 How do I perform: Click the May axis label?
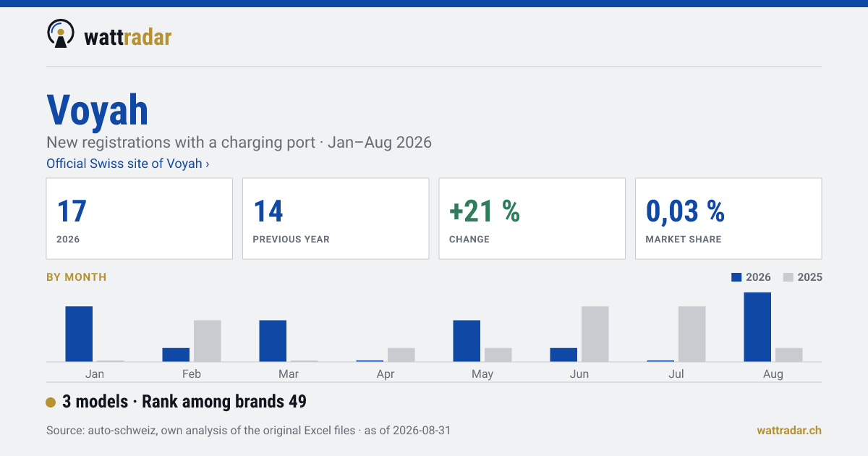point(482,374)
